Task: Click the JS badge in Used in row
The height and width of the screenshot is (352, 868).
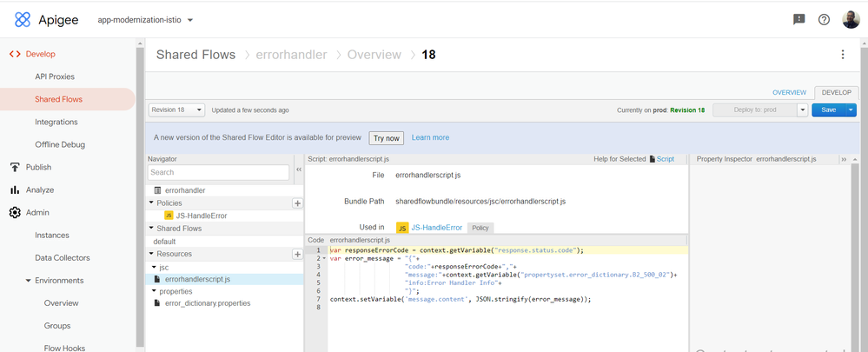Action: coord(402,228)
